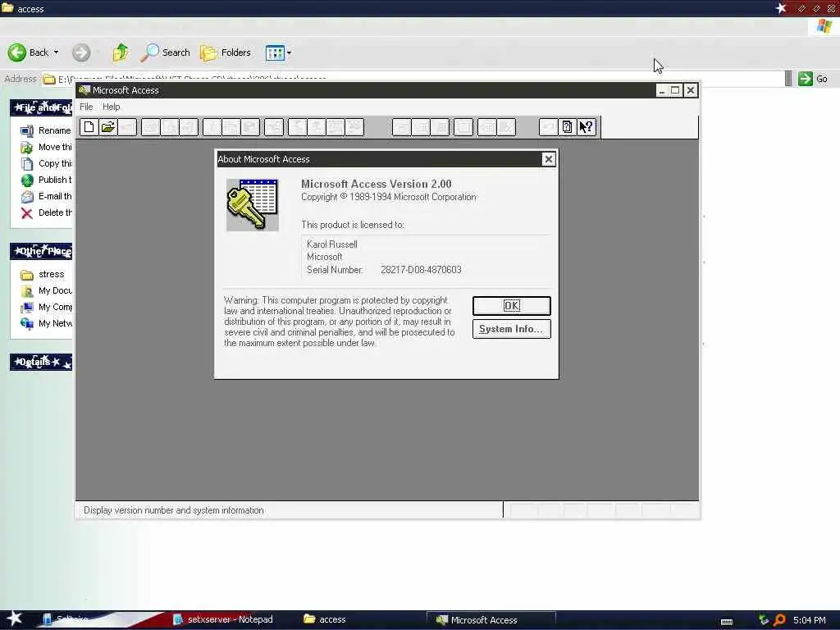Click the serial number 28217-D08-4870603
Screen dimensions: 840x630
pos(421,270)
